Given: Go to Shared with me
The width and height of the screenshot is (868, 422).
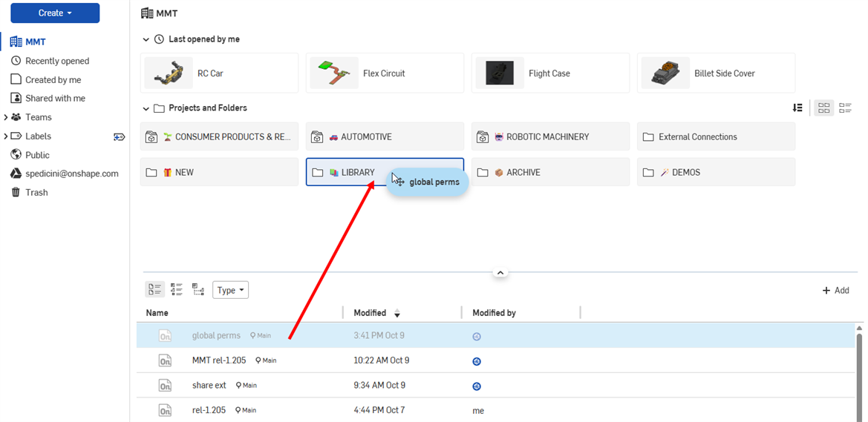Looking at the screenshot, I should point(55,98).
